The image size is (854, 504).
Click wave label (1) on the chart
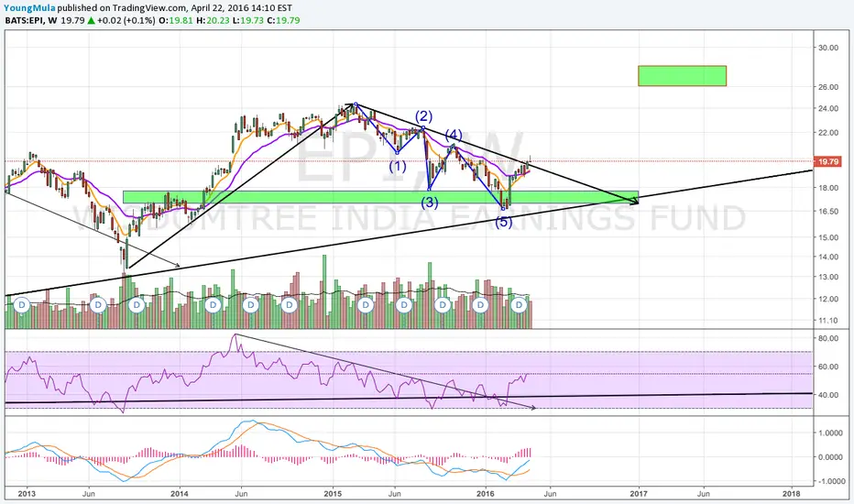(398, 166)
